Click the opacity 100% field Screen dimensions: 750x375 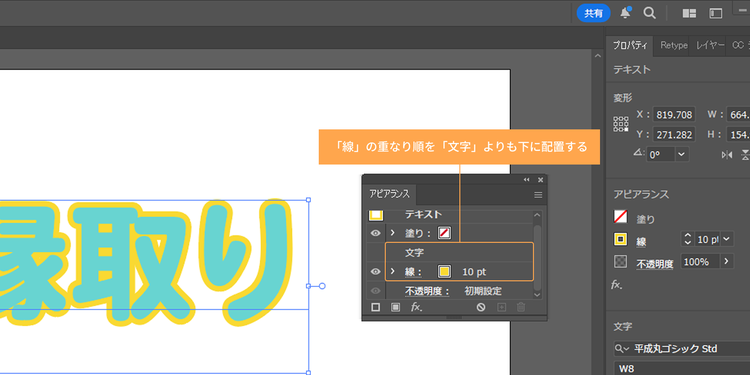[700, 262]
